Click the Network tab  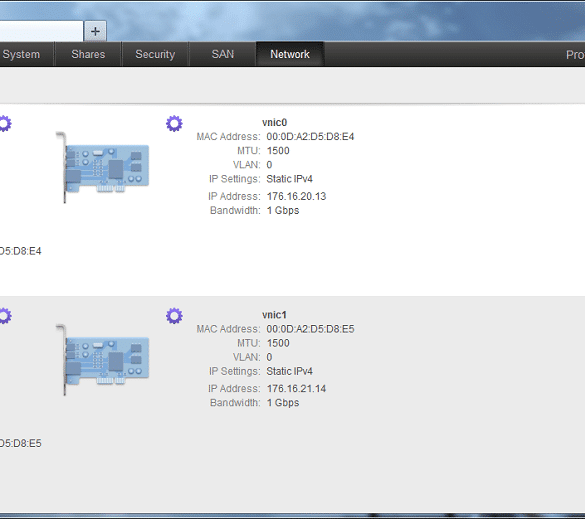[290, 54]
